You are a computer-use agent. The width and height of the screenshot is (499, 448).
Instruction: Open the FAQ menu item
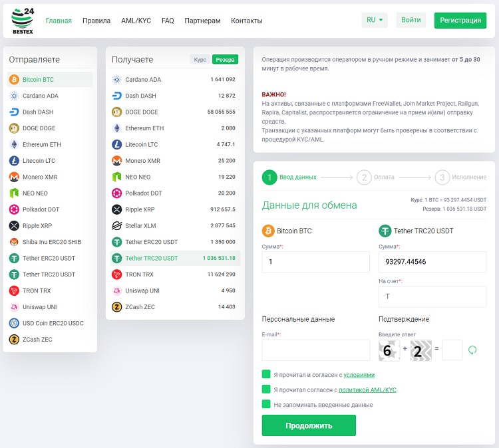click(x=168, y=21)
